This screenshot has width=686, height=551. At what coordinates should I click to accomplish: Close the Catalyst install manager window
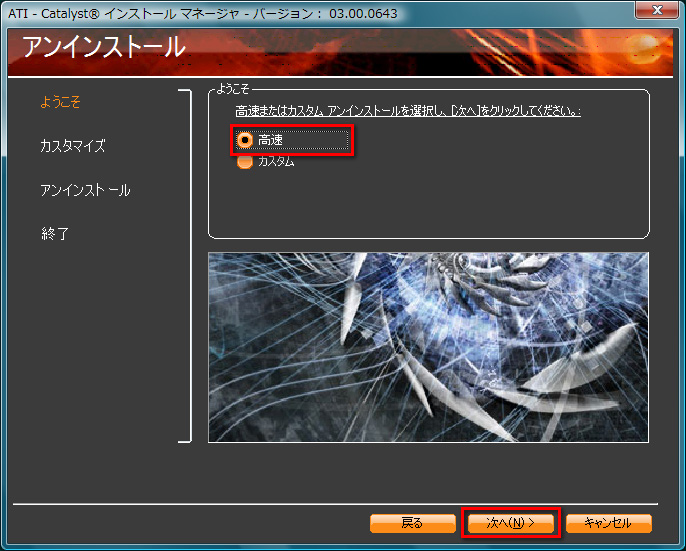pyautogui.click(x=656, y=10)
